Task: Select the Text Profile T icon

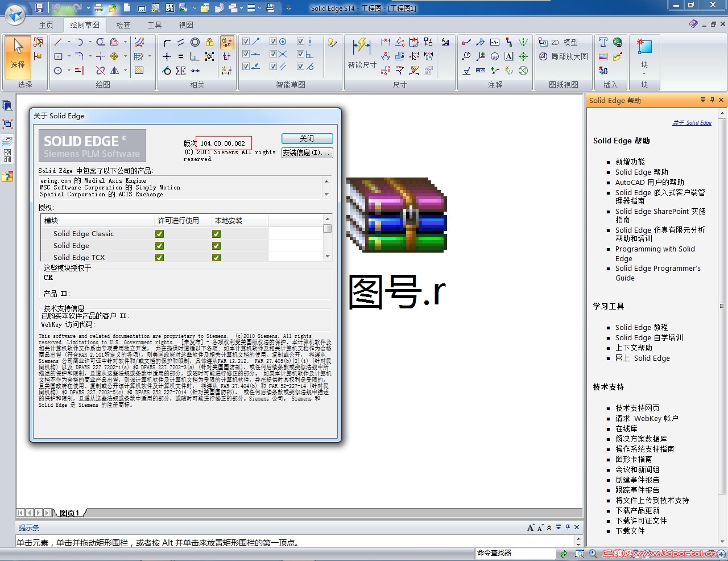Action: [603, 42]
